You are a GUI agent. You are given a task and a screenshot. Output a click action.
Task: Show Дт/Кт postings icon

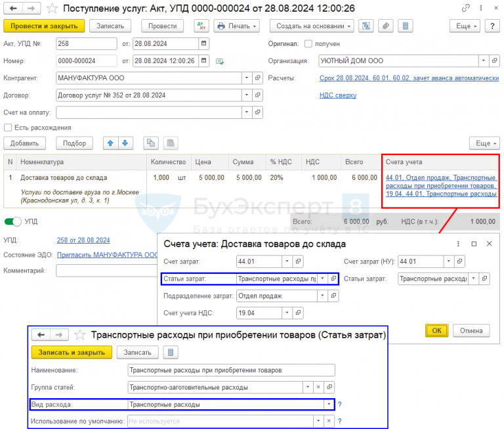[x=201, y=26]
